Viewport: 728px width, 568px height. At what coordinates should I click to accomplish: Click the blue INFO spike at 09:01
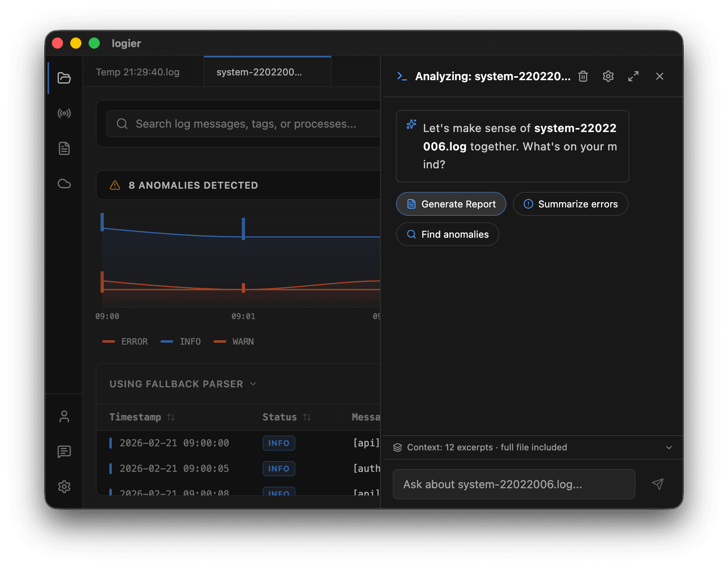243,229
